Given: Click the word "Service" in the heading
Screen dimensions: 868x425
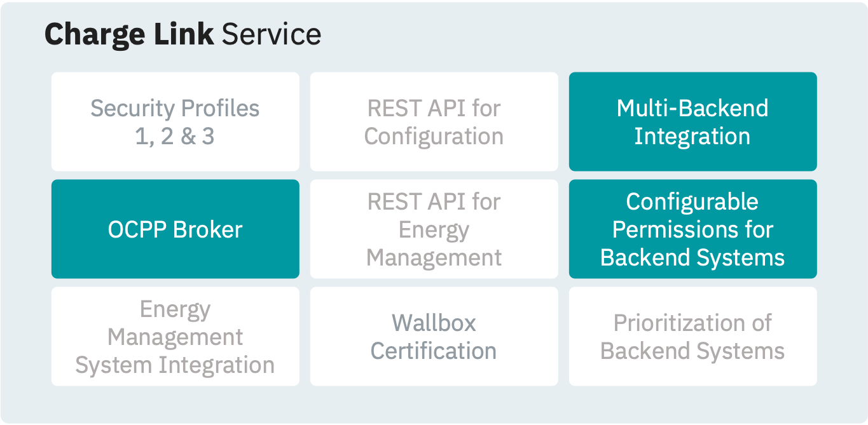Looking at the screenshot, I should point(271,34).
